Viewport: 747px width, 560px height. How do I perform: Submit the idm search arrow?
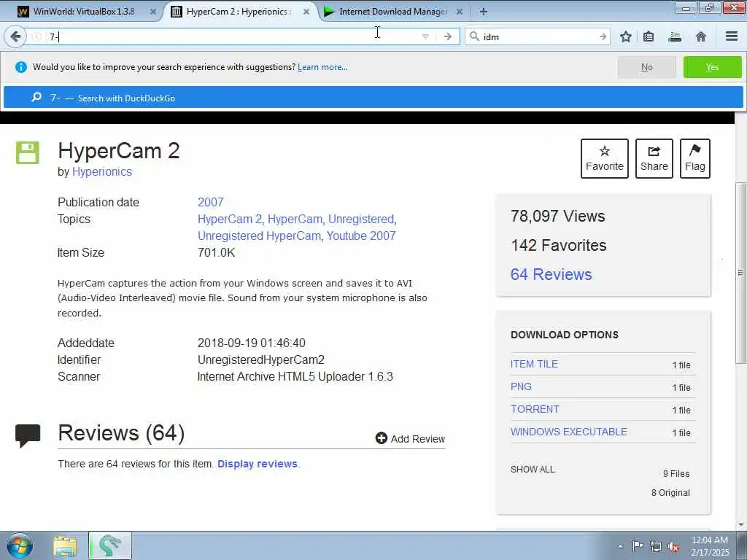point(603,36)
